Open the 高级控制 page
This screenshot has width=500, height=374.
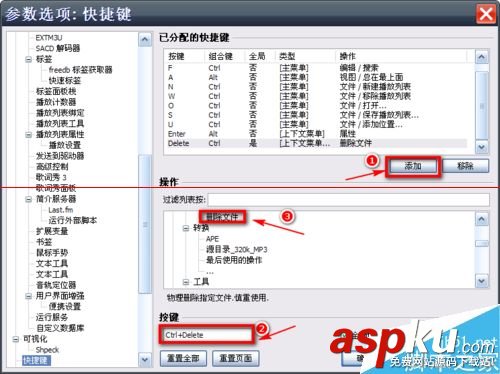click(52, 167)
